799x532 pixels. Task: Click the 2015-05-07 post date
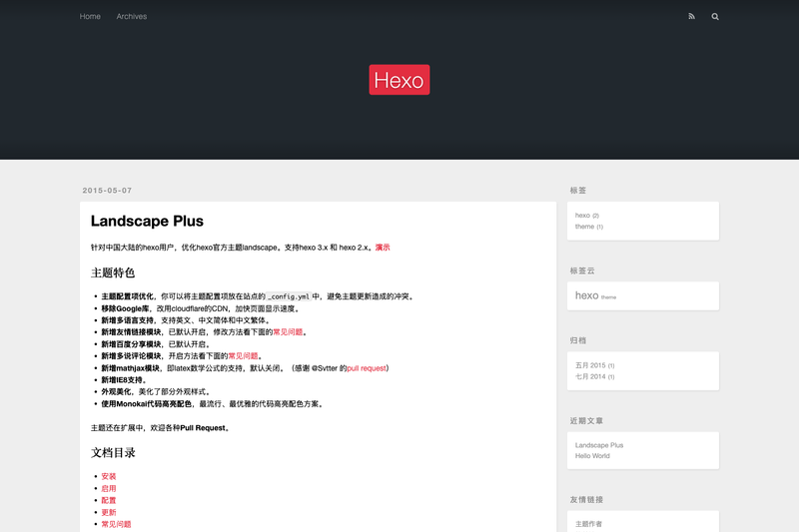point(107,191)
